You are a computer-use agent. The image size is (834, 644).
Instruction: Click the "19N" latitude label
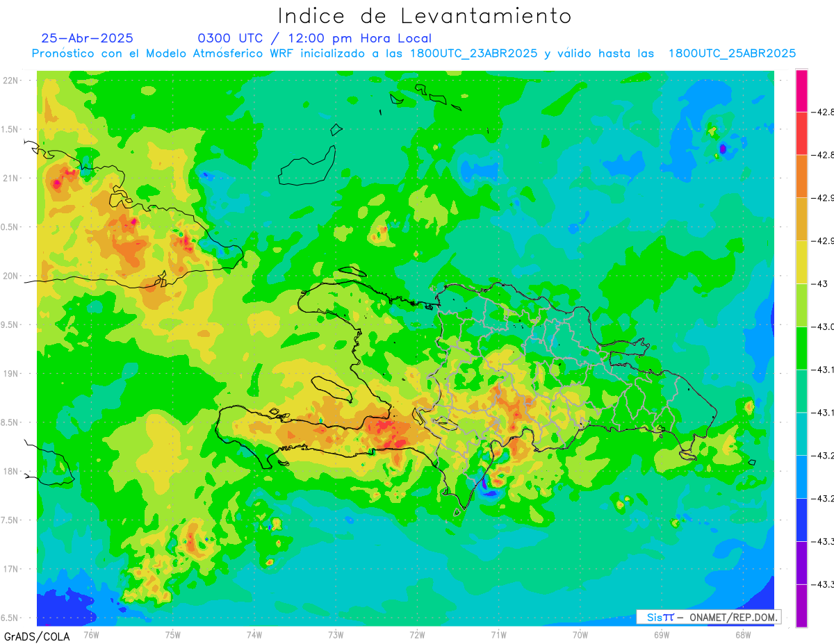pos(12,374)
